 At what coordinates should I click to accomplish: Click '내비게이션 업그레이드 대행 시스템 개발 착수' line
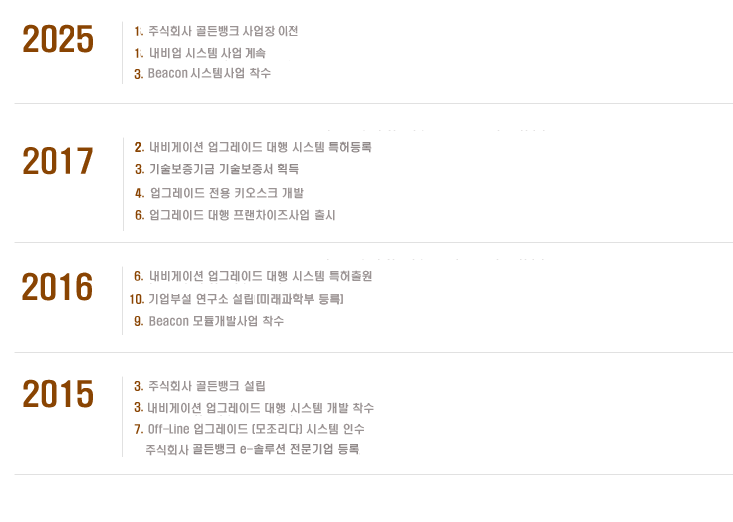point(260,408)
